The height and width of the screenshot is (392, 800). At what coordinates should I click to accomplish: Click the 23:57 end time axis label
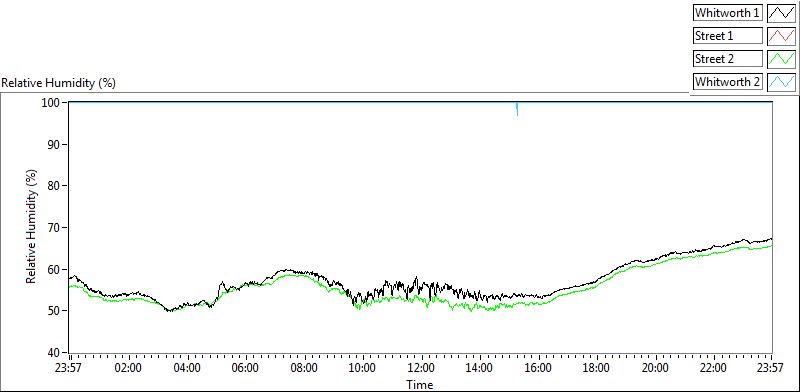click(x=771, y=368)
